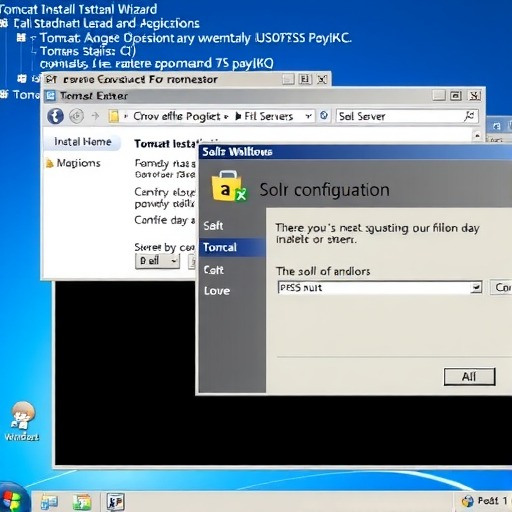Click the active taskbar application icon

pyautogui.click(x=115, y=502)
